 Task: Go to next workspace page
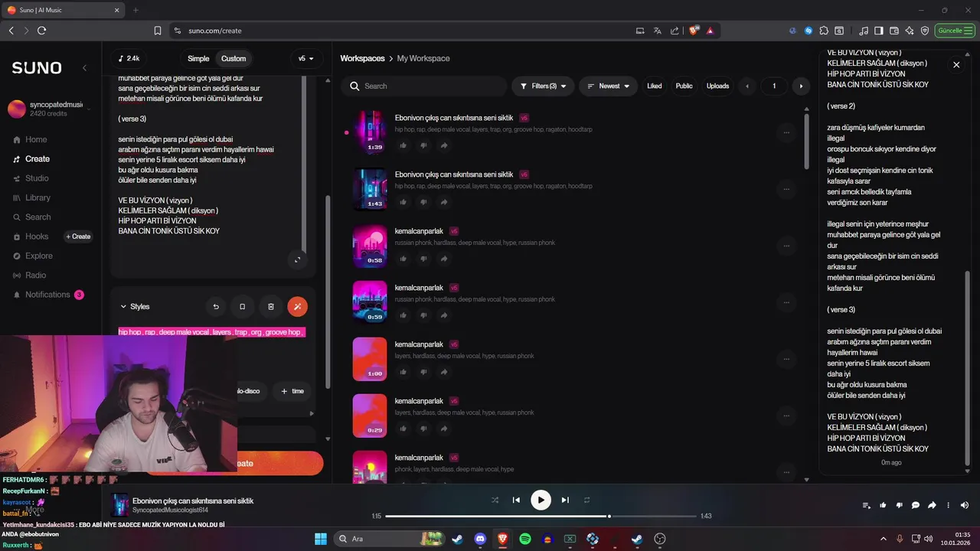pos(801,86)
